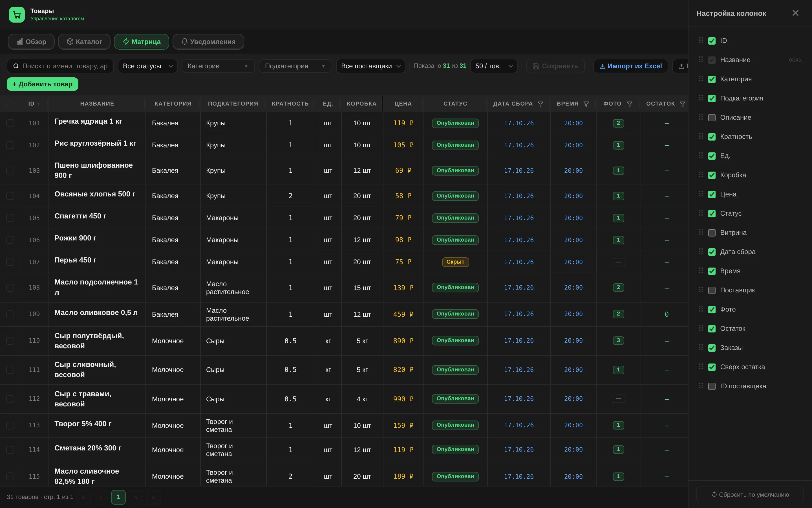The height and width of the screenshot is (508, 812).
Task: Open the Подкатегории filter dropdown
Action: 295,66
